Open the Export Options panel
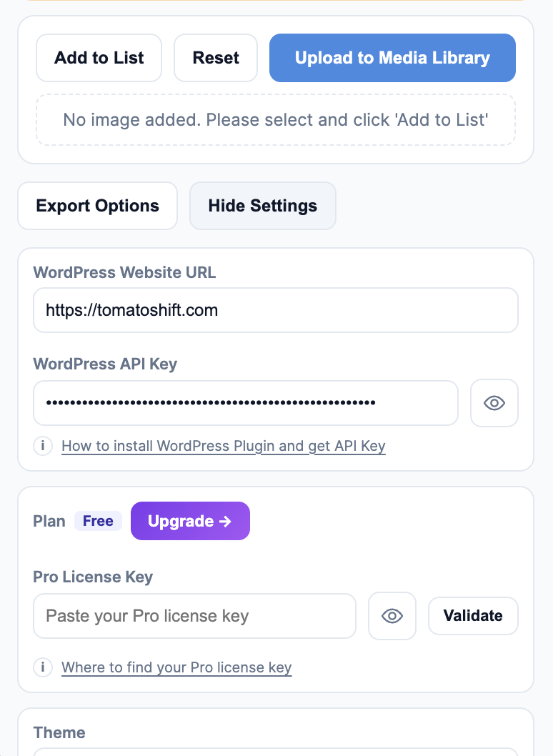Image resolution: width=553 pixels, height=756 pixels. (97, 206)
